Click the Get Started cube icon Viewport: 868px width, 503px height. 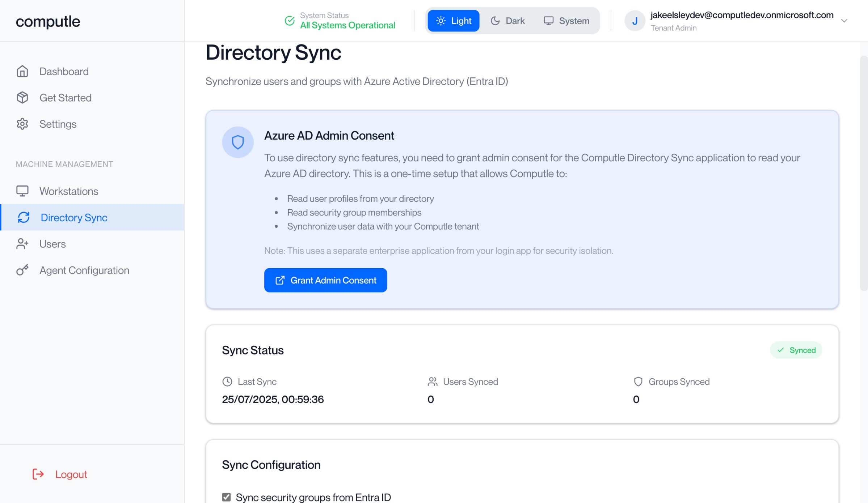click(22, 98)
